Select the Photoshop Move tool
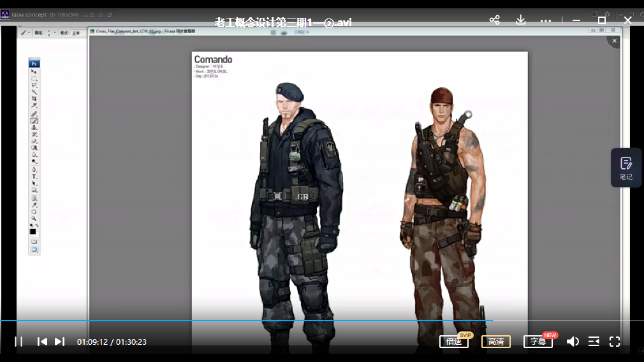 [x=34, y=71]
